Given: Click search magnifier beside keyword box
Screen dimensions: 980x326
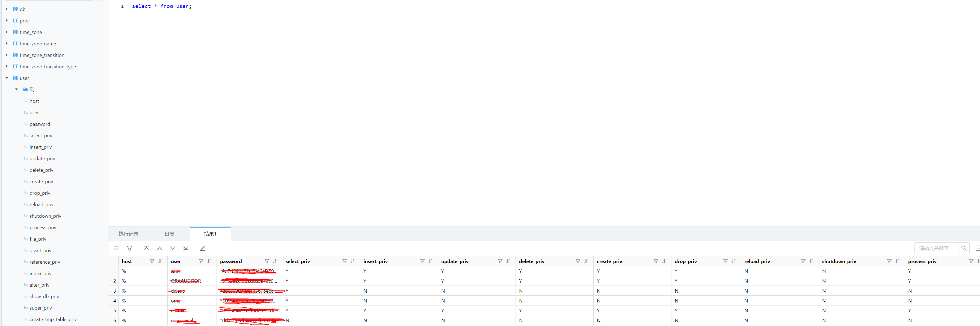Looking at the screenshot, I should (x=964, y=248).
